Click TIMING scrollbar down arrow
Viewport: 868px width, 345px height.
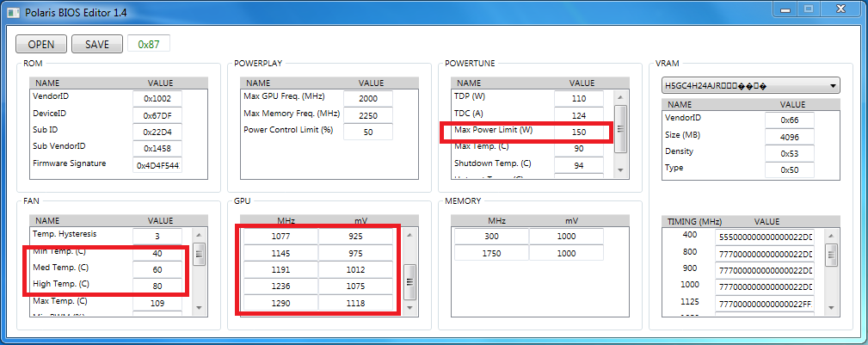831,307
